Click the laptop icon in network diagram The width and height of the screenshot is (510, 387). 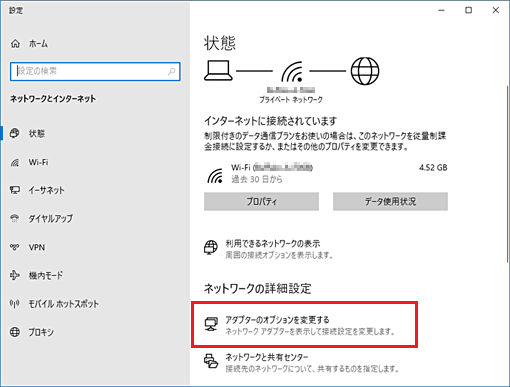tap(218, 71)
